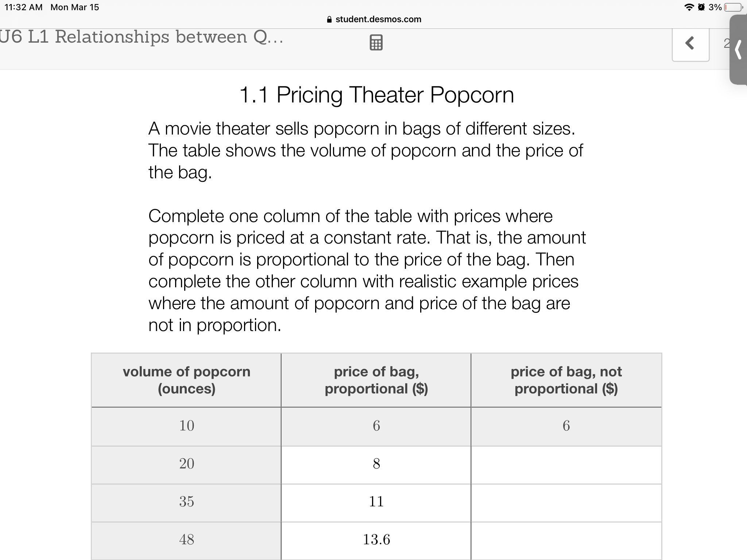Tap the Wi-Fi status icon
The width and height of the screenshot is (747, 560).
click(x=689, y=7)
